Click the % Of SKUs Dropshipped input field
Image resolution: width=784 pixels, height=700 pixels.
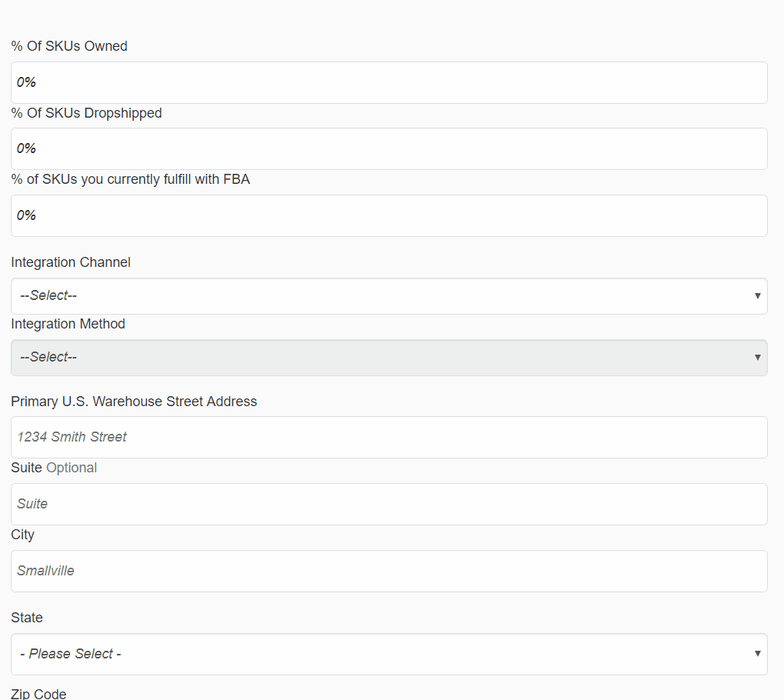(389, 149)
